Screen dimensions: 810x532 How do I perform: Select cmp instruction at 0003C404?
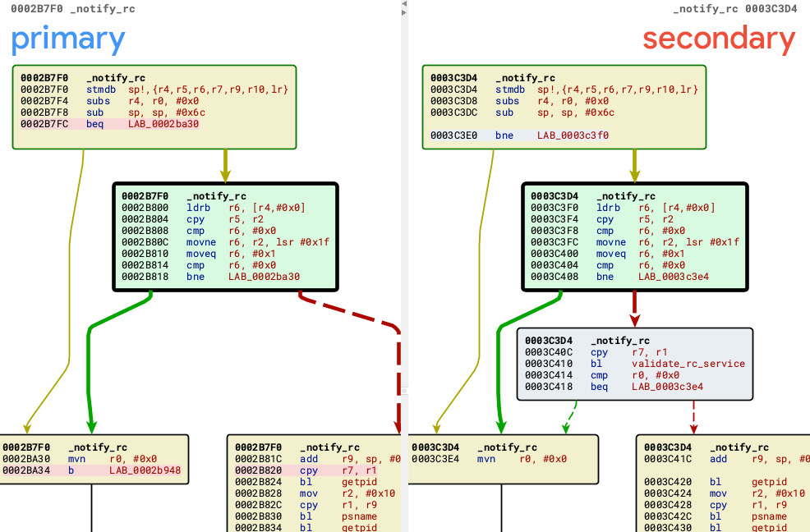pyautogui.click(x=609, y=265)
